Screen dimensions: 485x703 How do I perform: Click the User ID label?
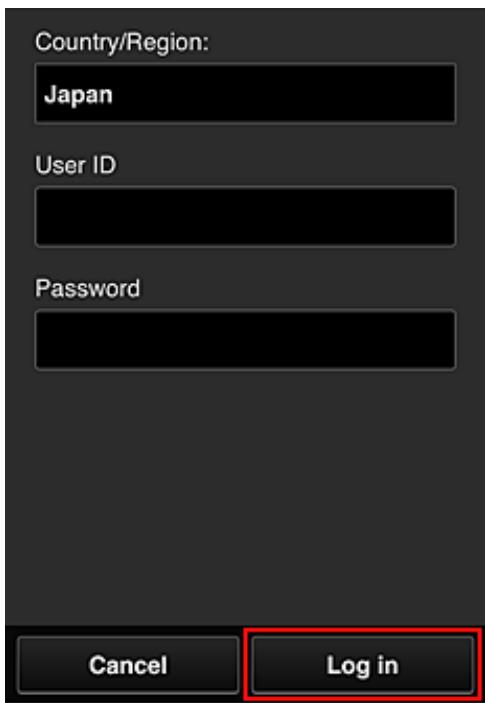76,165
